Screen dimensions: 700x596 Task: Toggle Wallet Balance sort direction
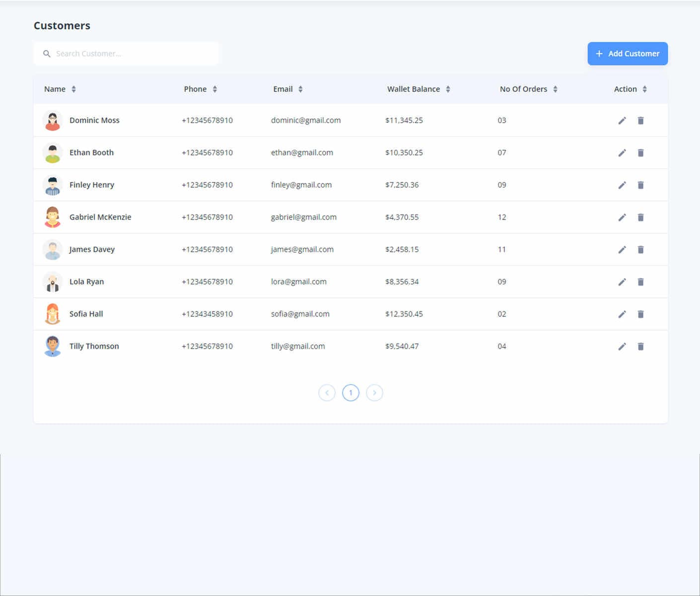click(x=448, y=89)
